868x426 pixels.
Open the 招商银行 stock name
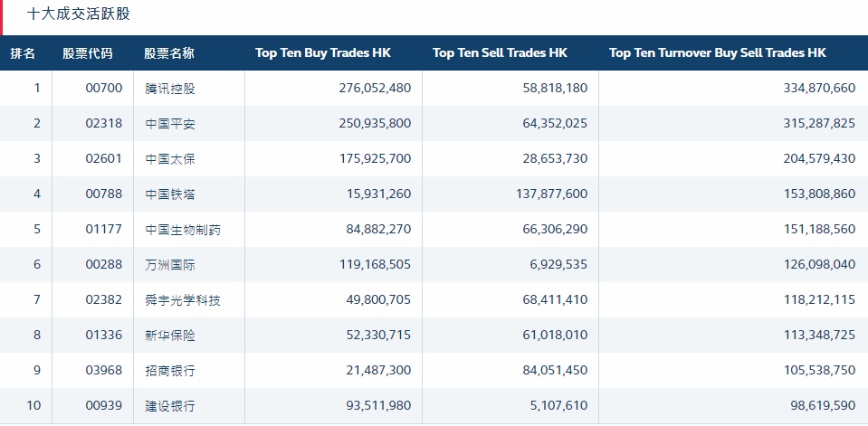coord(170,371)
